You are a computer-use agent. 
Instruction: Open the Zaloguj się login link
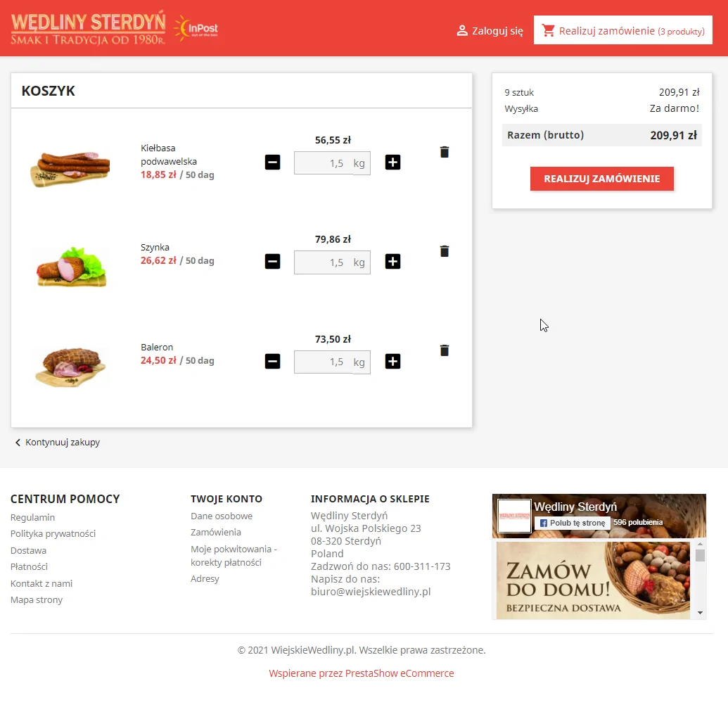point(490,31)
